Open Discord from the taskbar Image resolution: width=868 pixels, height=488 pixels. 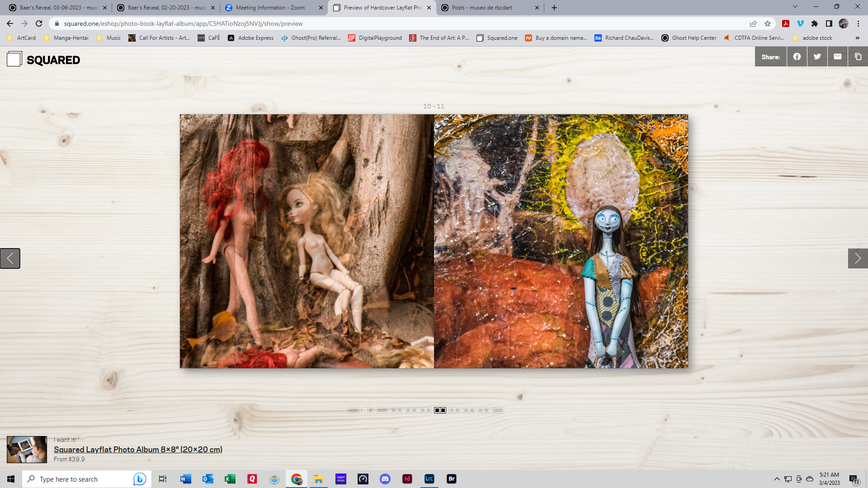point(385,479)
